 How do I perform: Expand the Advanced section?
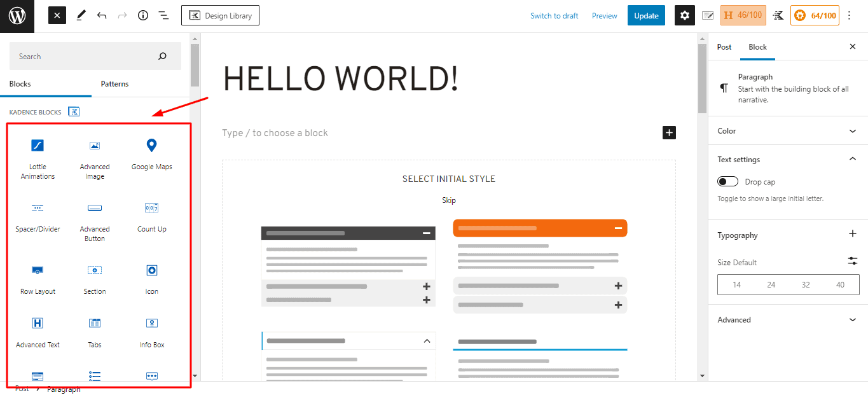(788, 320)
